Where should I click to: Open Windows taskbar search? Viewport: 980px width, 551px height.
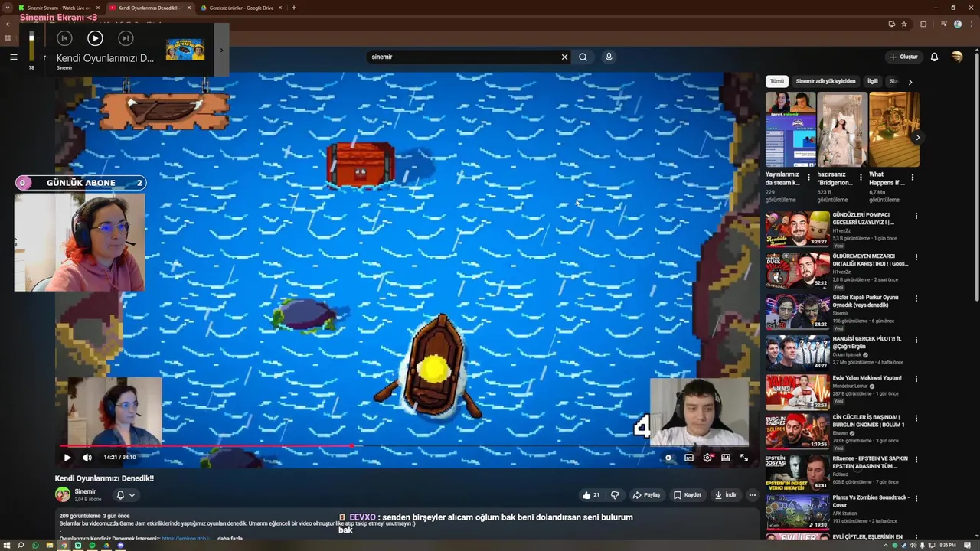pos(21,545)
